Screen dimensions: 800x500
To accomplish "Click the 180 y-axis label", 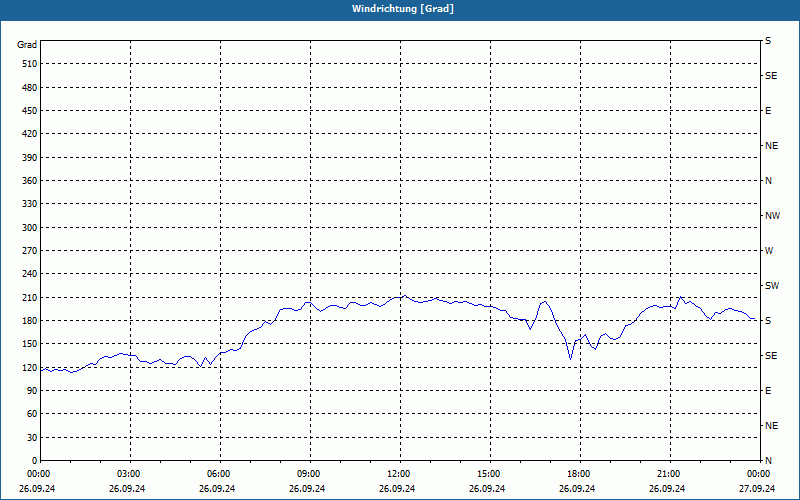I will click(30, 321).
